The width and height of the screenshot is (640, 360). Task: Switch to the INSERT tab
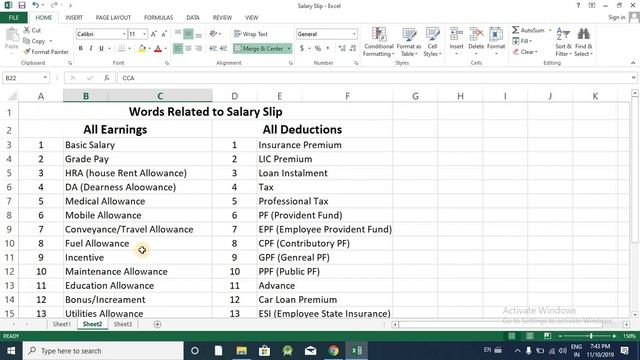74,18
